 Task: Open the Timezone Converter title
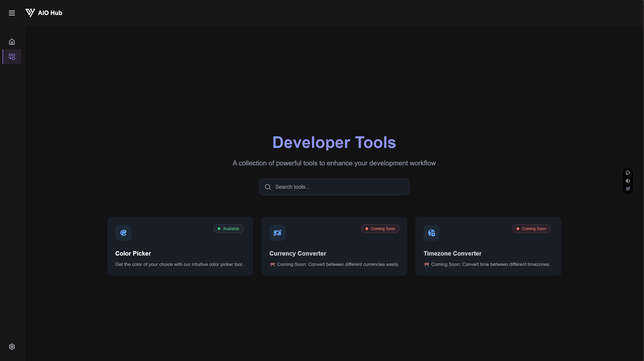pos(452,253)
